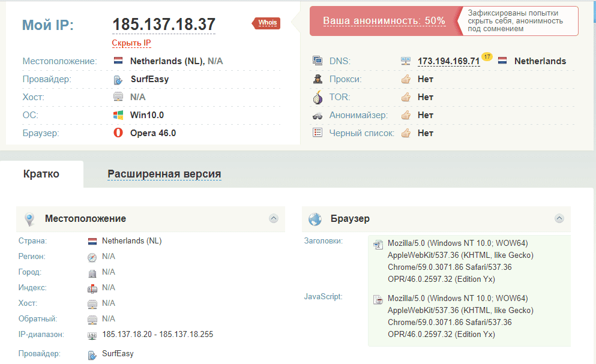
Task: Click the Opera browser icon
Action: coord(118,133)
